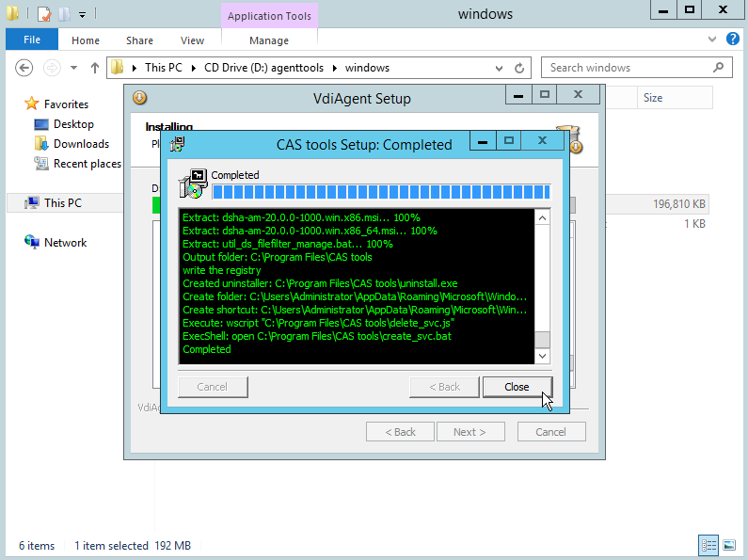Select CD Drive (D:) agenttools breadcrumb
Viewport: 748px width, 560px height.
263,68
